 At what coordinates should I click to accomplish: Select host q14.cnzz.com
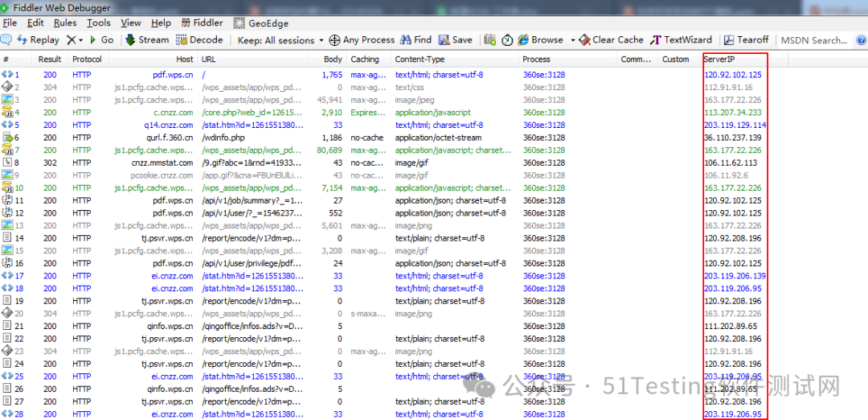coord(168,126)
